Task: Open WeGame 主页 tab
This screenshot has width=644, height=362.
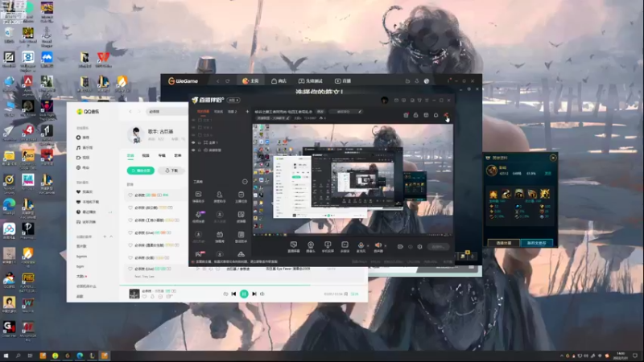Action: point(250,81)
